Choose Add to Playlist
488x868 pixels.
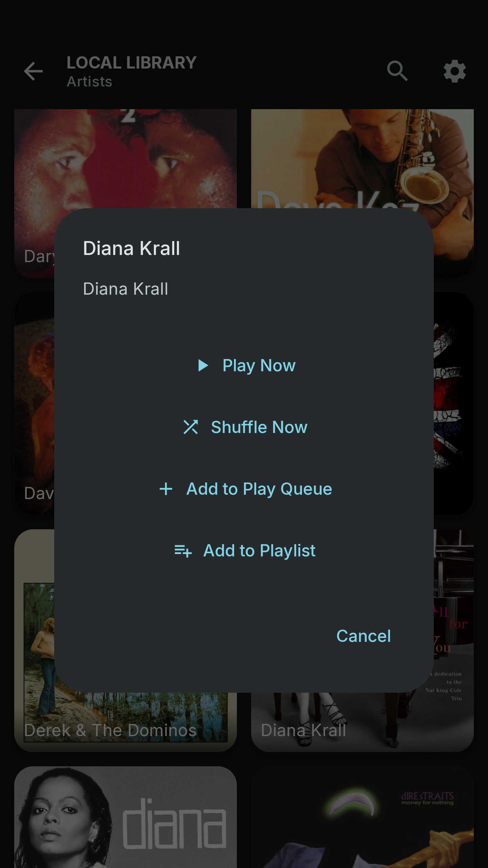260,551
